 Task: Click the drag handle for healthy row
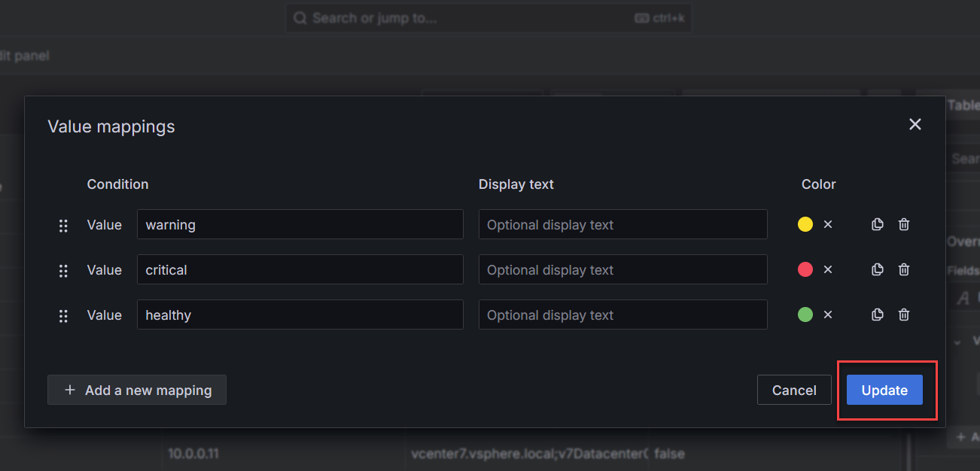[63, 315]
